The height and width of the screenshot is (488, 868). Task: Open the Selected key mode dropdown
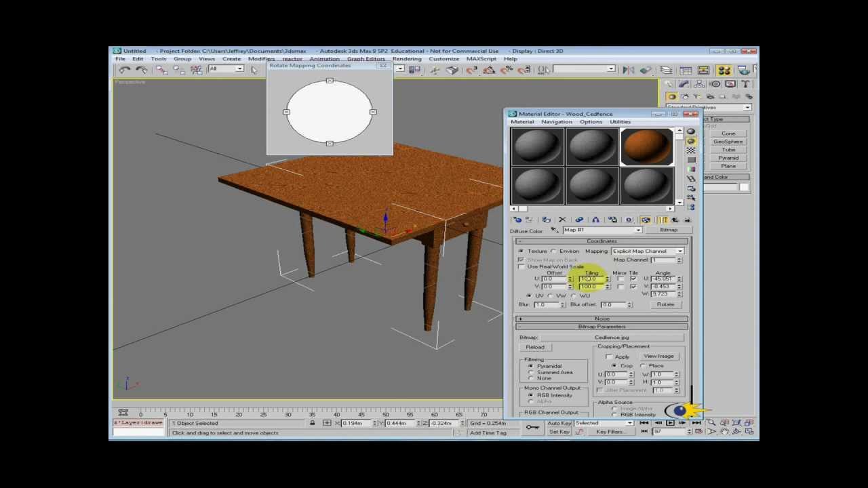point(604,423)
